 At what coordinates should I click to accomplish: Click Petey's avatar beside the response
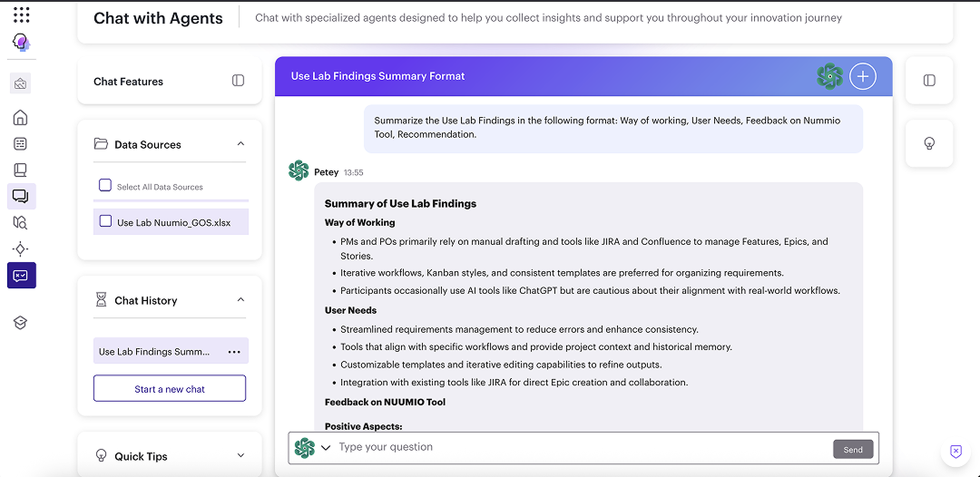pos(299,170)
